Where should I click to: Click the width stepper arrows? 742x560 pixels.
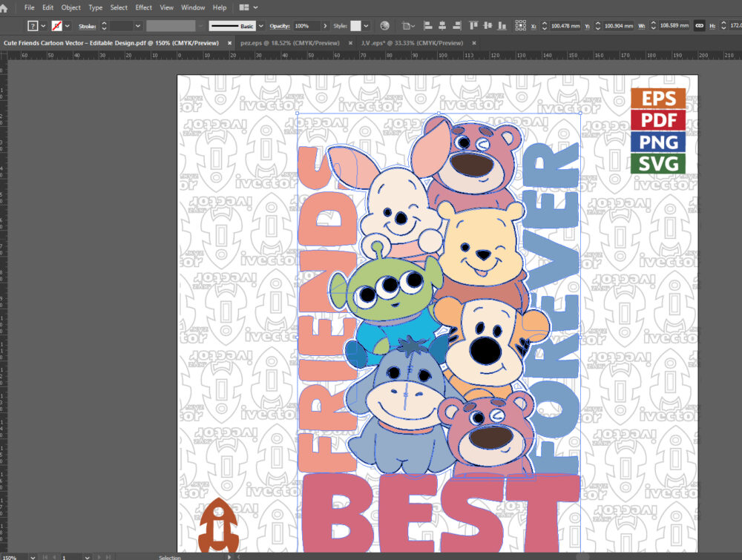point(654,26)
